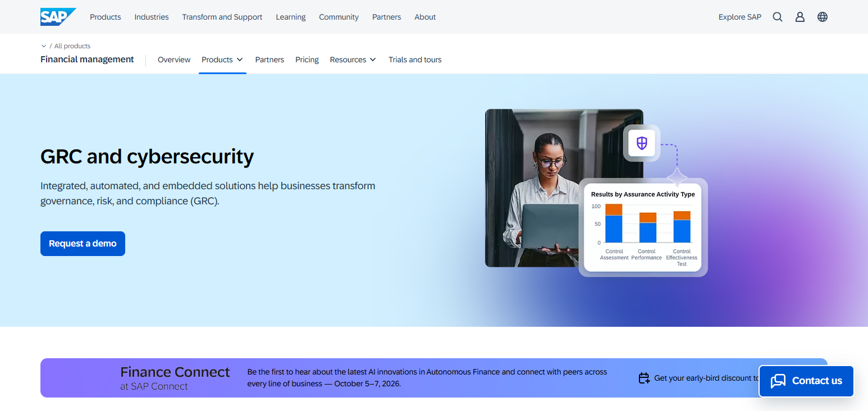Click the Control Performance bar label
The height and width of the screenshot is (411, 868).
point(647,254)
